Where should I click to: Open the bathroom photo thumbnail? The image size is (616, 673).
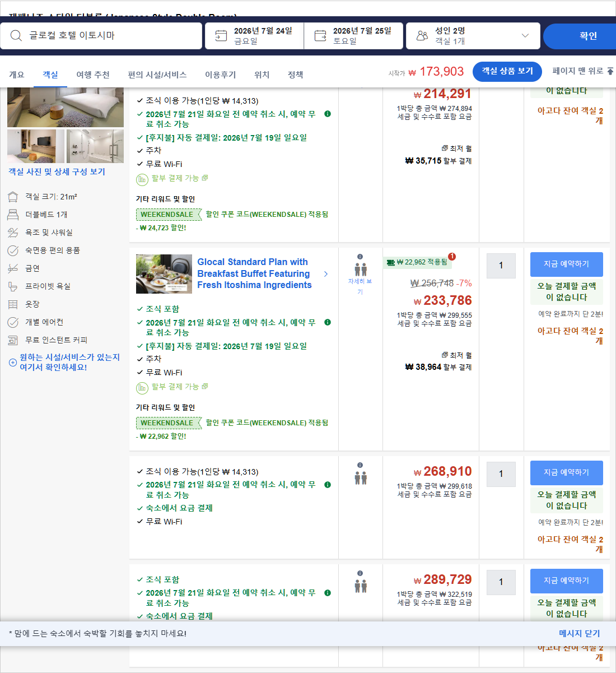[95, 146]
